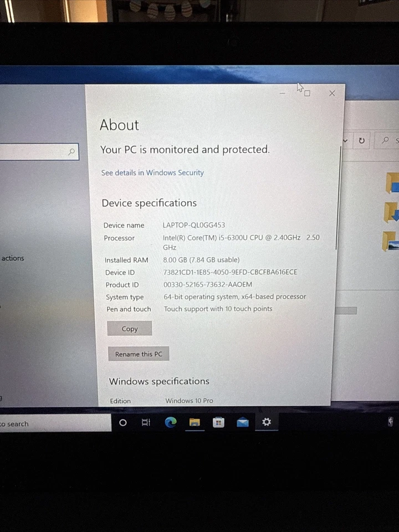This screenshot has width=399, height=532.
Task: Open address history dropdown in File Explorer
Action: [x=345, y=140]
